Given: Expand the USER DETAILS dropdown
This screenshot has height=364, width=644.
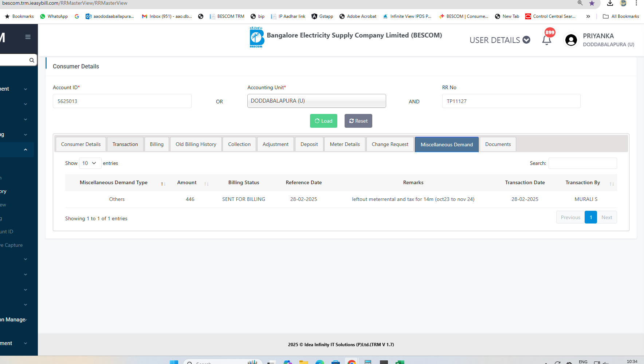Looking at the screenshot, I should click(x=500, y=40).
